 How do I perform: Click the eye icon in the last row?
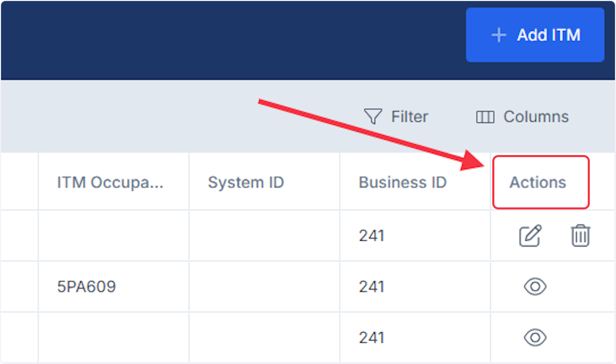(x=535, y=337)
